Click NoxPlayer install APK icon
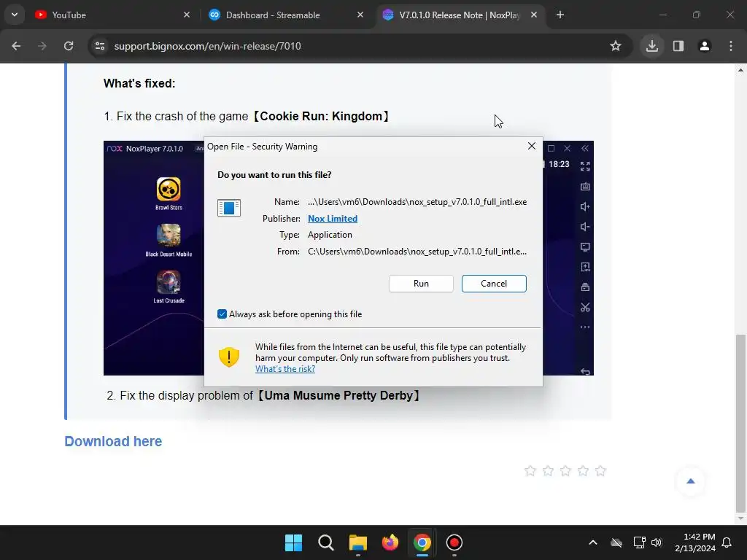This screenshot has width=747, height=560. [x=585, y=267]
